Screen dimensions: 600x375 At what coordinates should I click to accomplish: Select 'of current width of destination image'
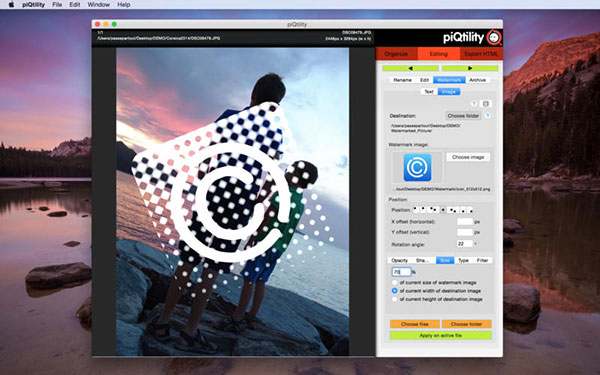tap(395, 291)
